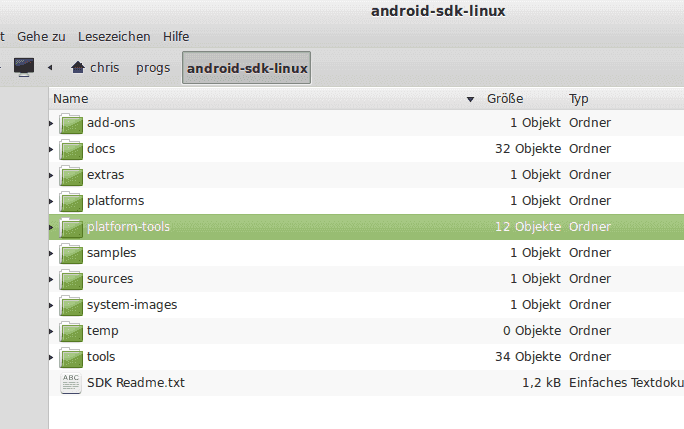684x429 pixels.
Task: Toggle sort order arrow in Name column
Action: pos(470,100)
